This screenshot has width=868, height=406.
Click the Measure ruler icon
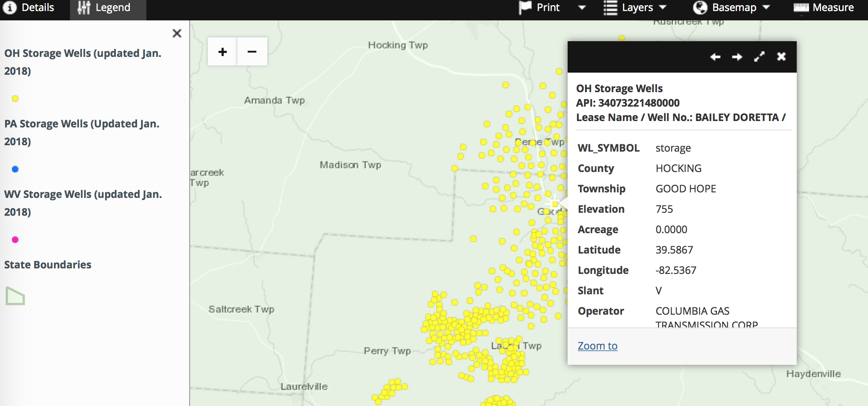point(801,8)
